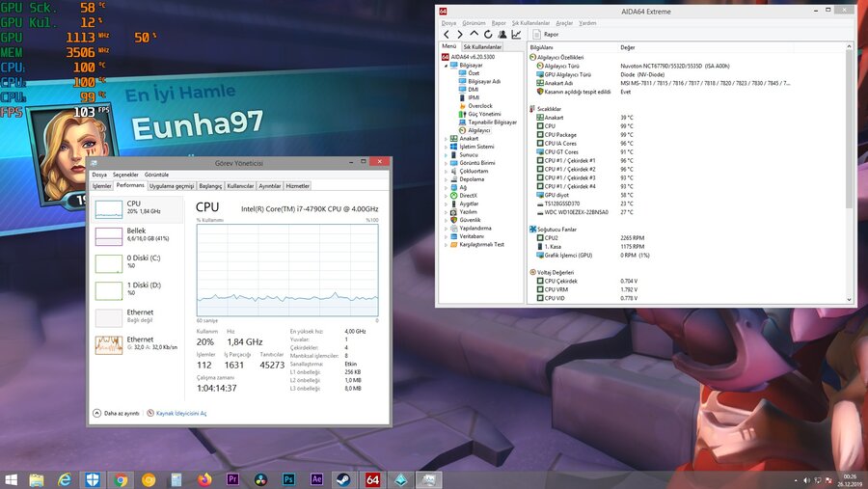Expand the Sunucu tree node

447,155
